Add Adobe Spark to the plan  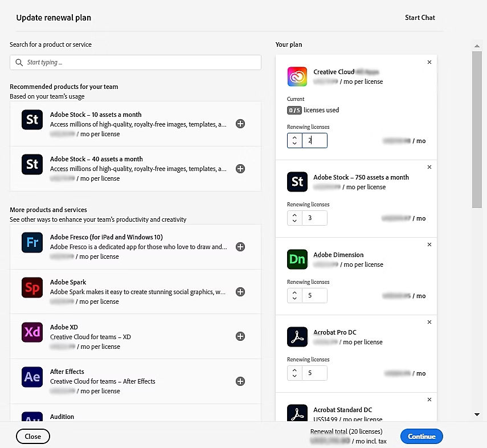tap(240, 292)
